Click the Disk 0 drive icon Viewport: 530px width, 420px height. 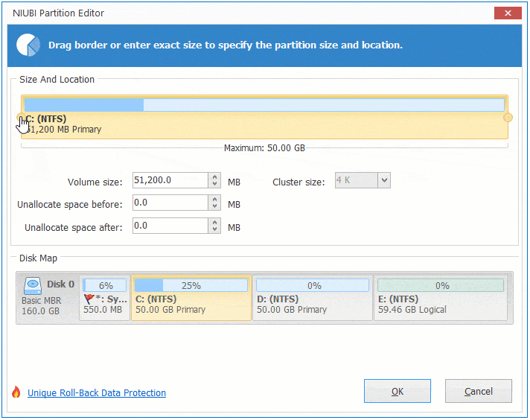pos(33,284)
